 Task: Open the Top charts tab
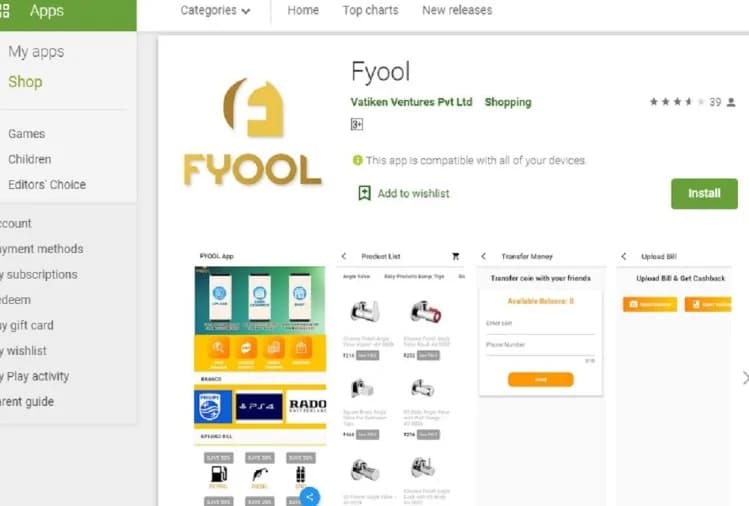click(370, 10)
